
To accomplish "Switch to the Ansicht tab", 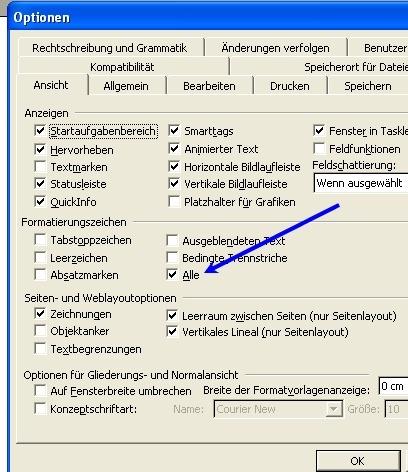I will pyautogui.click(x=51, y=85).
